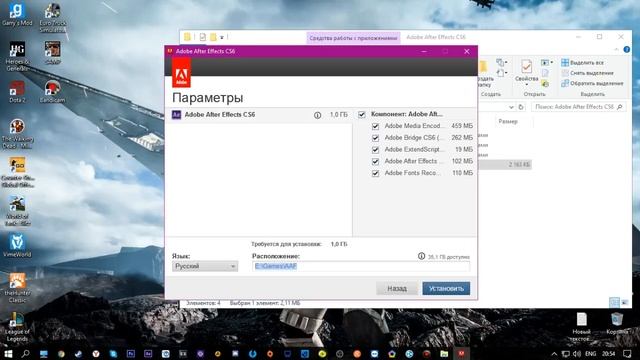Click Обратить выделение in Explorer ribbon

(x=592, y=83)
